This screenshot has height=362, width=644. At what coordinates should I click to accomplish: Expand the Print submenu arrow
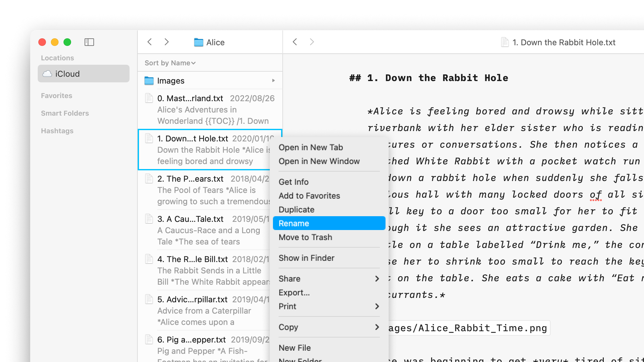pos(377,306)
